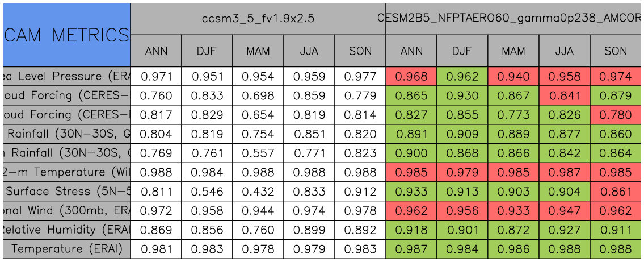
Task: Click the Zonal Wind (300mb) row label
Action: click(66, 211)
